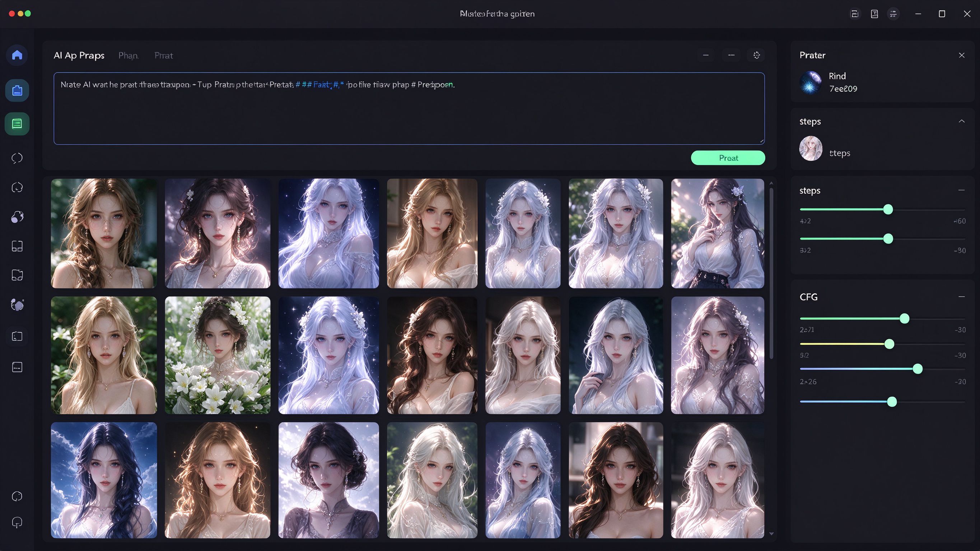The image size is (980, 551).
Task: Switch to the Phan tab
Action: coord(128,56)
